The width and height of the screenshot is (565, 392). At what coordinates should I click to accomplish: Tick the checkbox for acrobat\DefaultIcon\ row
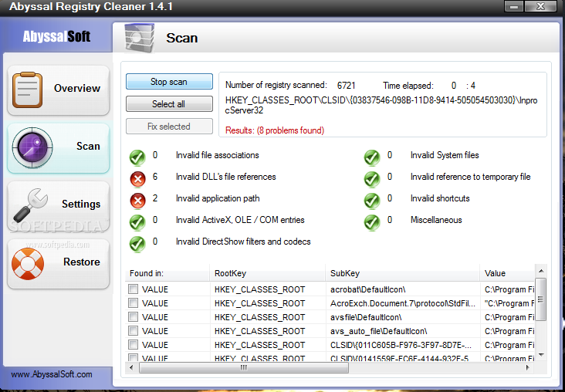(134, 289)
